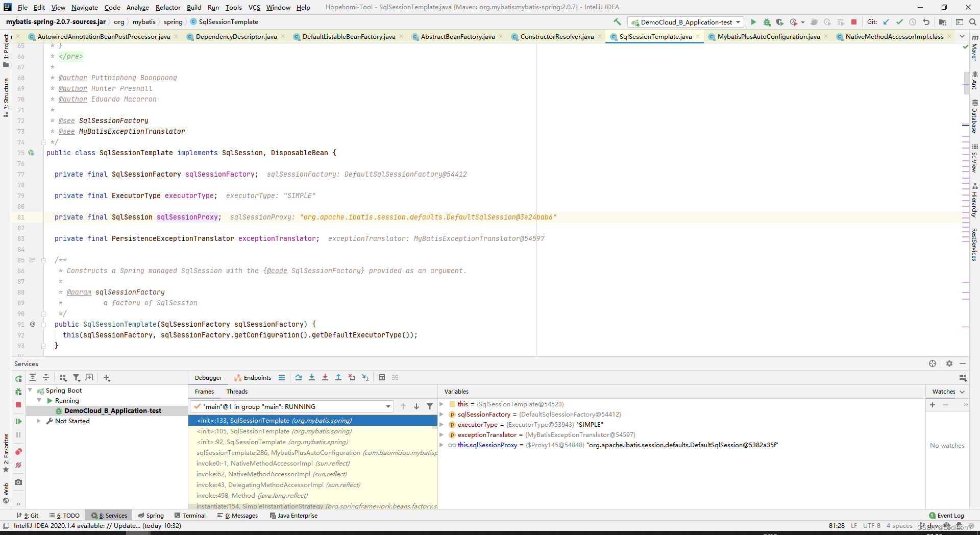Switch to the MybatisPlusAutoConfiguration.java tab
The height and width of the screenshot is (535, 980).
pyautogui.click(x=768, y=36)
